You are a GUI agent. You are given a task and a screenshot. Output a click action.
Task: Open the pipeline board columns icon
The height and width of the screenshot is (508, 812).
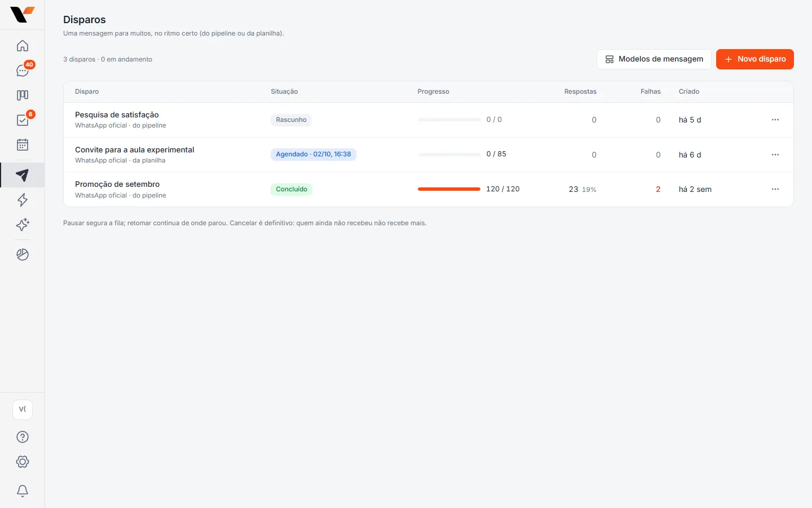[x=23, y=95]
